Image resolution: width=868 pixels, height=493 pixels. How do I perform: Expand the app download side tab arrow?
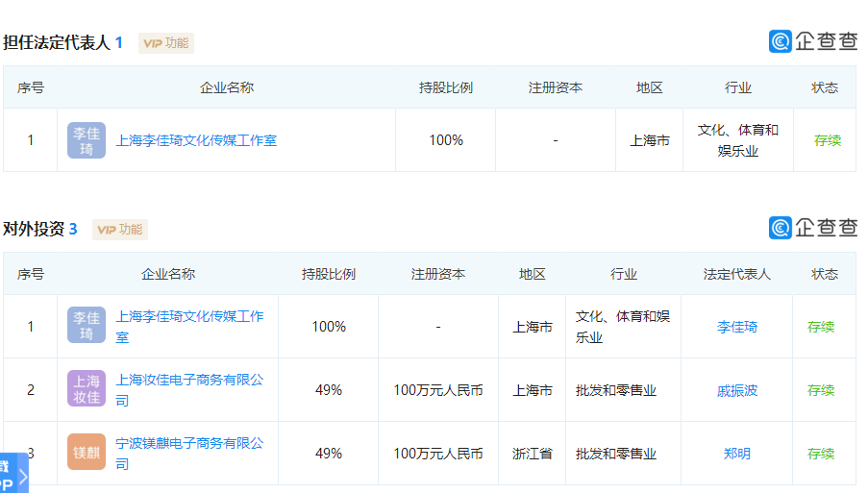(x=23, y=476)
